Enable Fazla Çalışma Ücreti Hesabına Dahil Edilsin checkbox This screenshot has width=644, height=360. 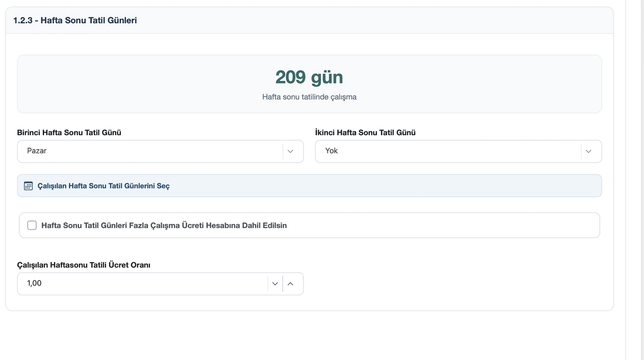pyautogui.click(x=32, y=225)
